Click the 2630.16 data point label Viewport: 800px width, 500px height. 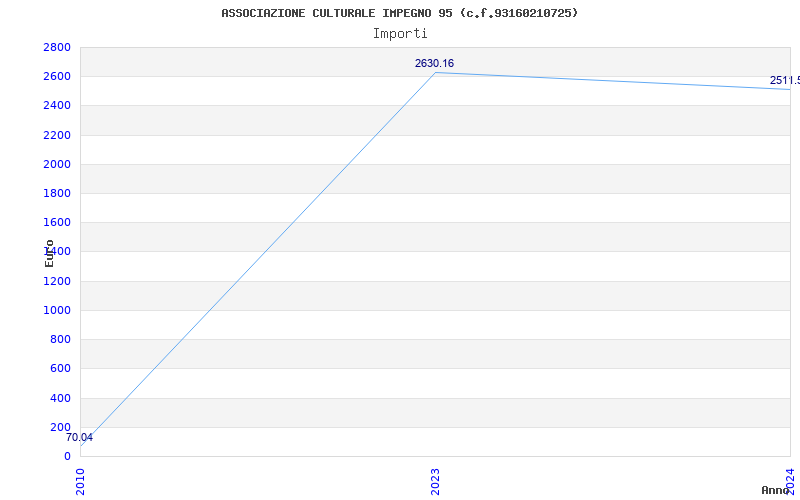click(x=434, y=63)
